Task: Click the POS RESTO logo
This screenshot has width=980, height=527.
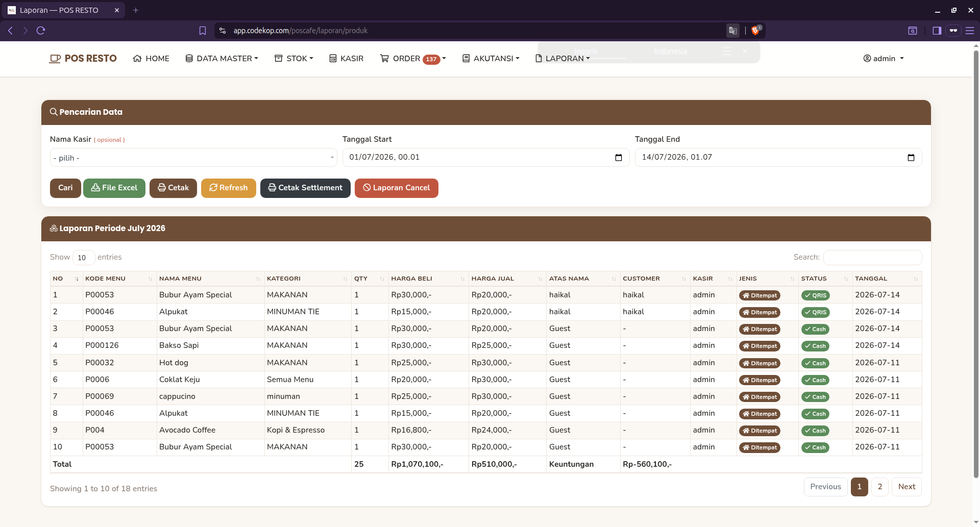Action: 83,59
